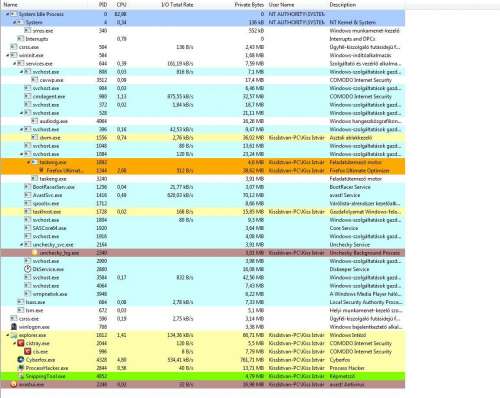This screenshot has width=500, height=398.
Task: Click the cis.exe COMODO icon
Action: [x=28, y=351]
